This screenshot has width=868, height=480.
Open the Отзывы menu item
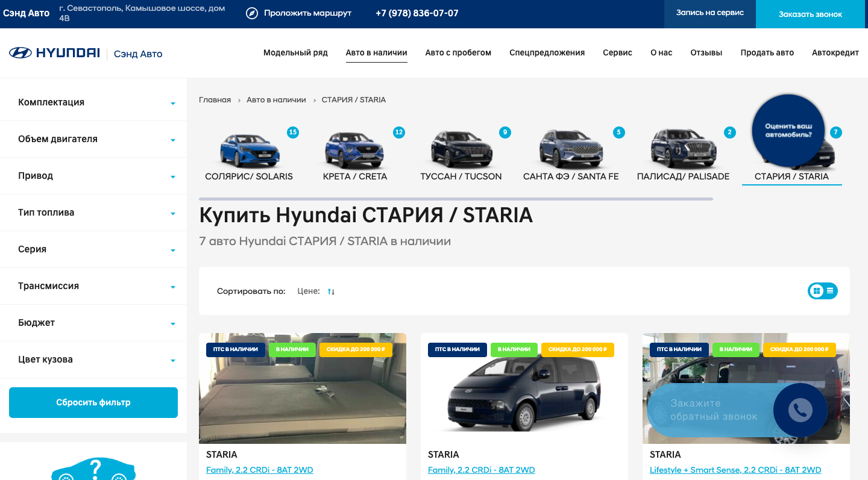click(706, 53)
